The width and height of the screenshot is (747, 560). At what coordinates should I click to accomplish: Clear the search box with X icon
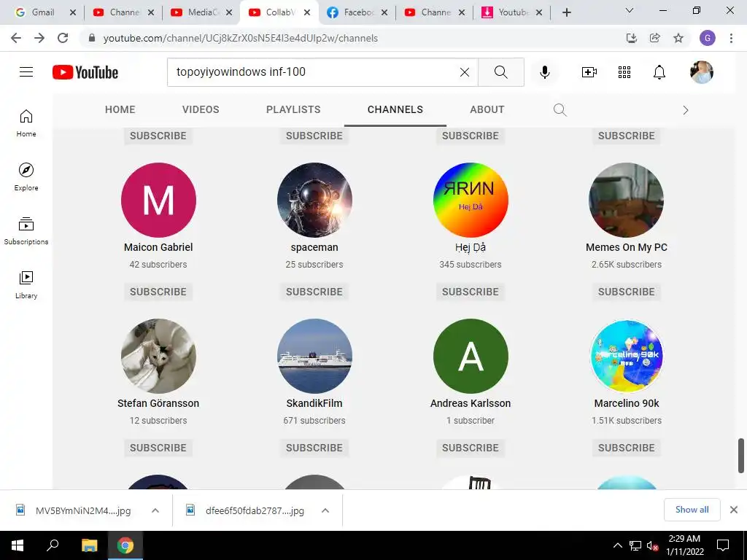[x=465, y=72]
